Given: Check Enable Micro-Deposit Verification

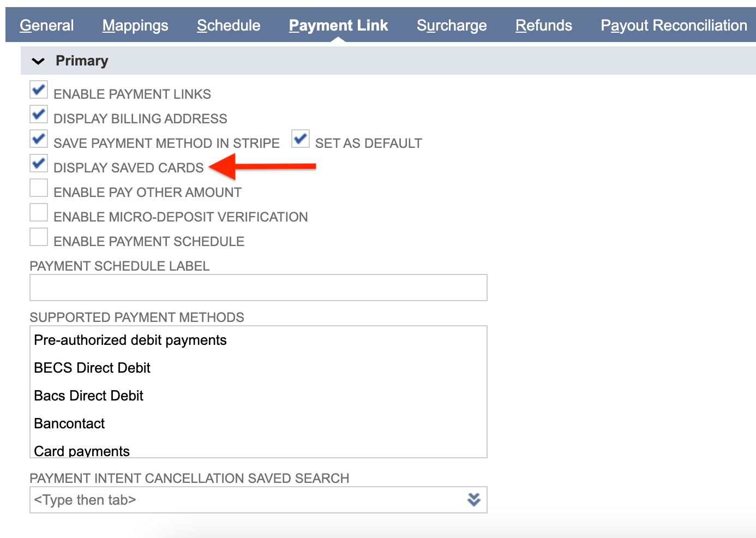Looking at the screenshot, I should 39,213.
